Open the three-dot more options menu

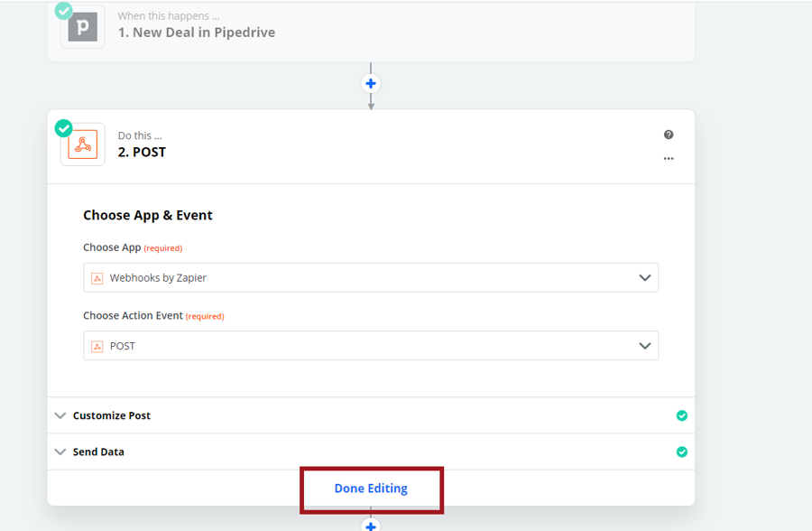(x=669, y=159)
